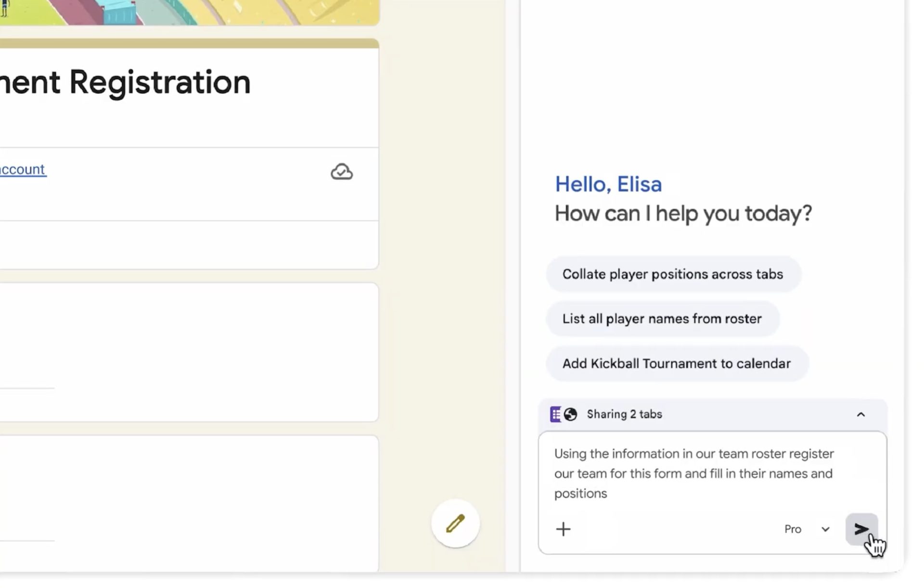The width and height of the screenshot is (924, 588).
Task: Click the cloud saved status icon
Action: [x=341, y=172]
